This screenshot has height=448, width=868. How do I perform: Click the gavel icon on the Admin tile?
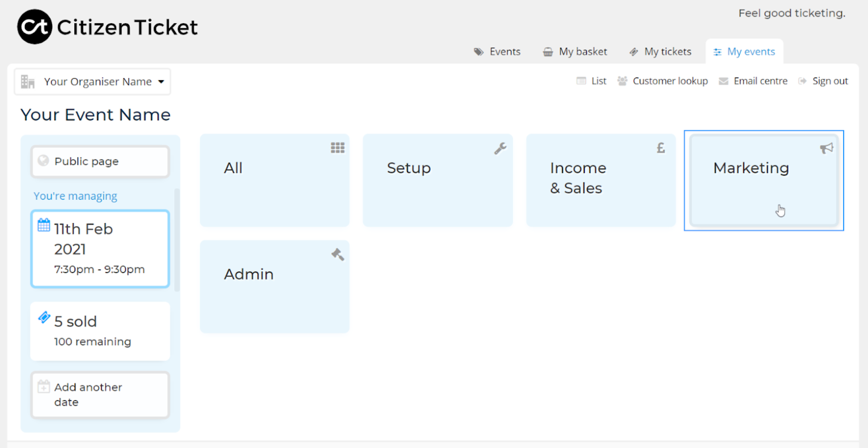338,254
